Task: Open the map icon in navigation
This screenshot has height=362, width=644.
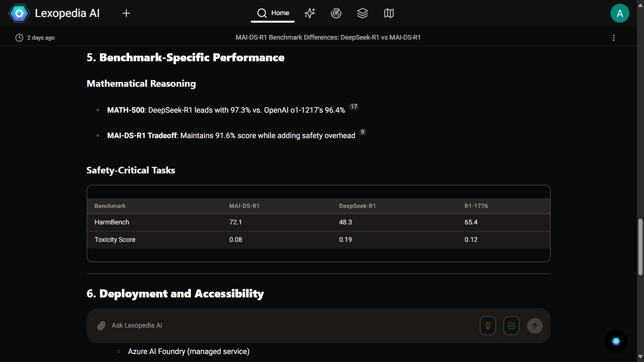Action: coord(389,13)
